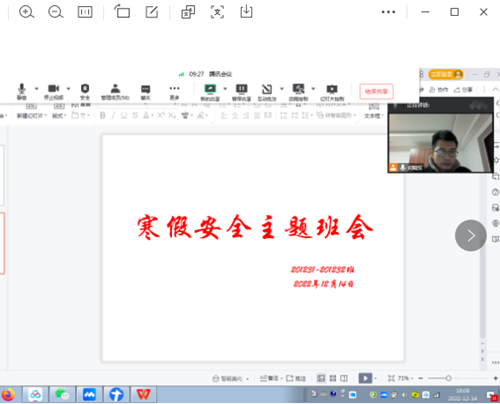Viewport: 500px width, 404px height.
Task: Rotate the image in the viewer
Action: [x=122, y=12]
